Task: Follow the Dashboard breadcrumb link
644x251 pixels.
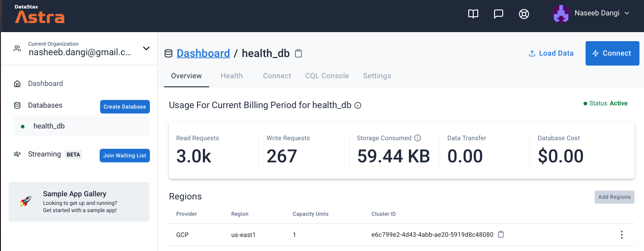Action: coord(203,53)
